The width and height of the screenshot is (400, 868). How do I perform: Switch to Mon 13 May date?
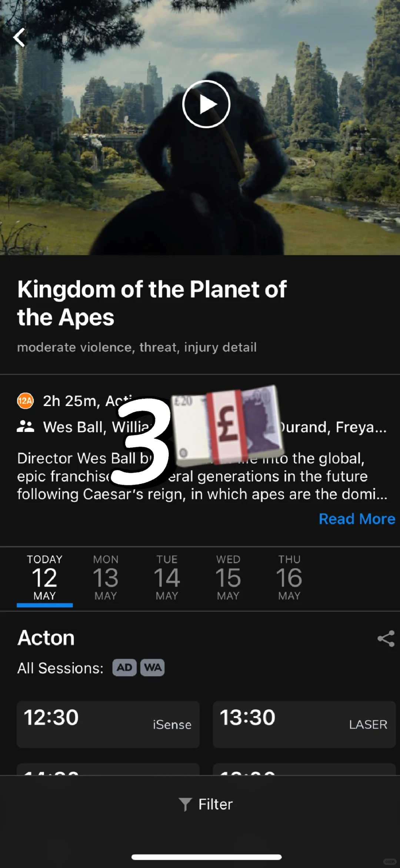tap(106, 577)
